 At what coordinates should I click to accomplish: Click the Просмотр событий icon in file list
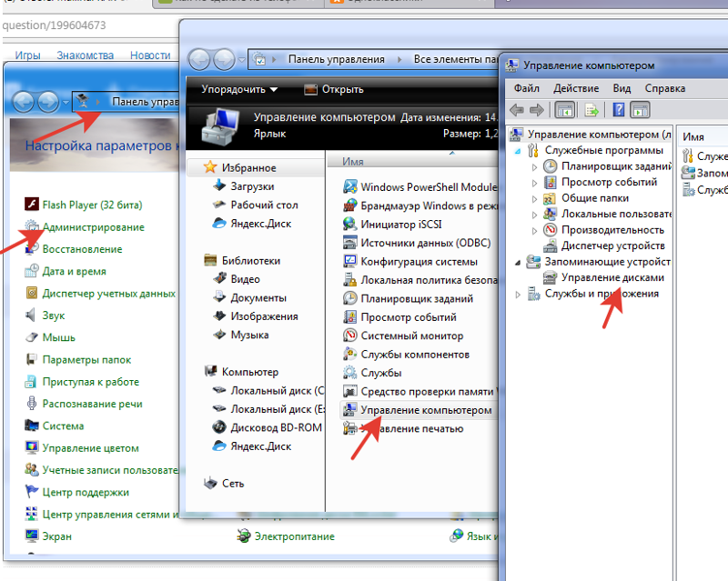point(350,317)
